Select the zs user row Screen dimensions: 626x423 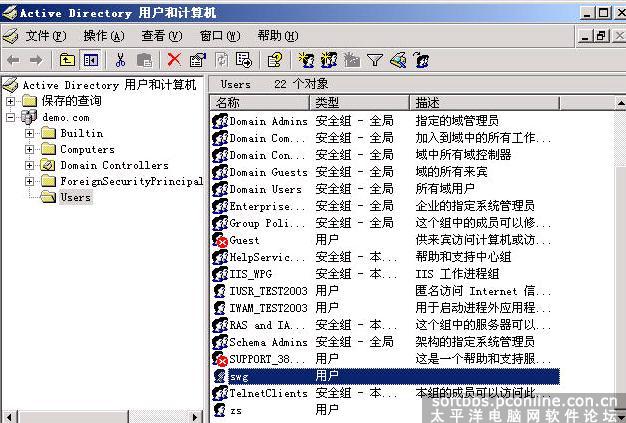[385, 410]
